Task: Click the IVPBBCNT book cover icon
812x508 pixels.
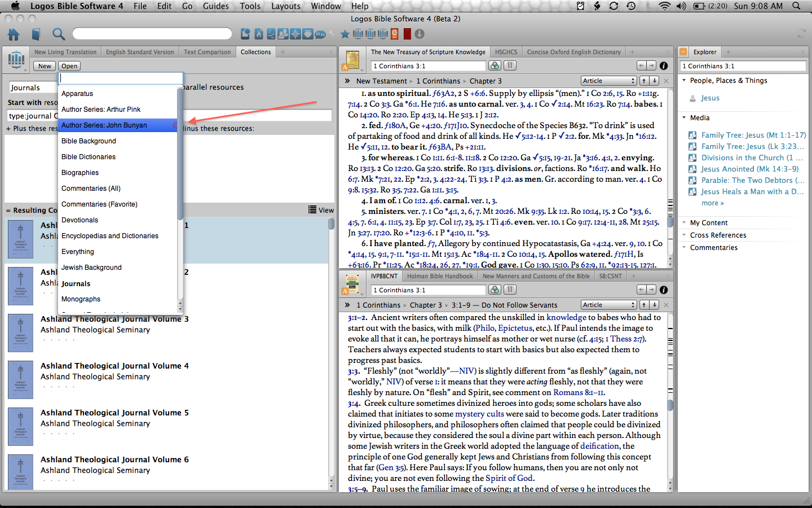Action: 353,283
